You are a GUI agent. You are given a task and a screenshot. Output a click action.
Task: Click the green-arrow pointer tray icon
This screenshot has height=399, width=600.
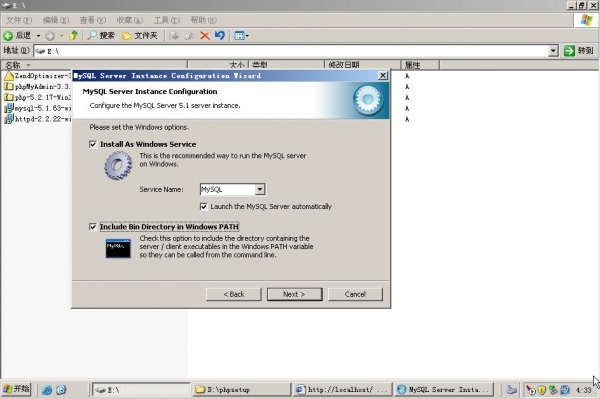pos(530,390)
